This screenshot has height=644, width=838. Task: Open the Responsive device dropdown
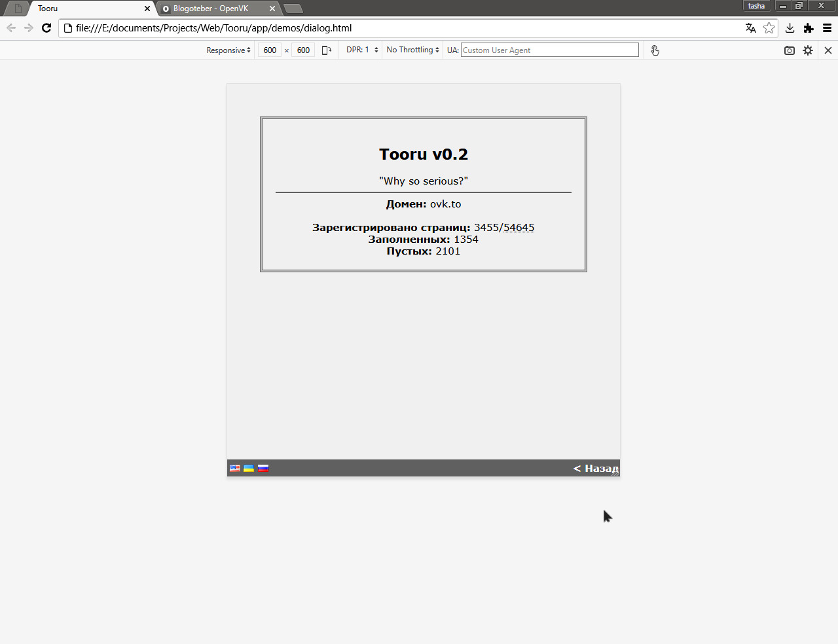(x=228, y=50)
